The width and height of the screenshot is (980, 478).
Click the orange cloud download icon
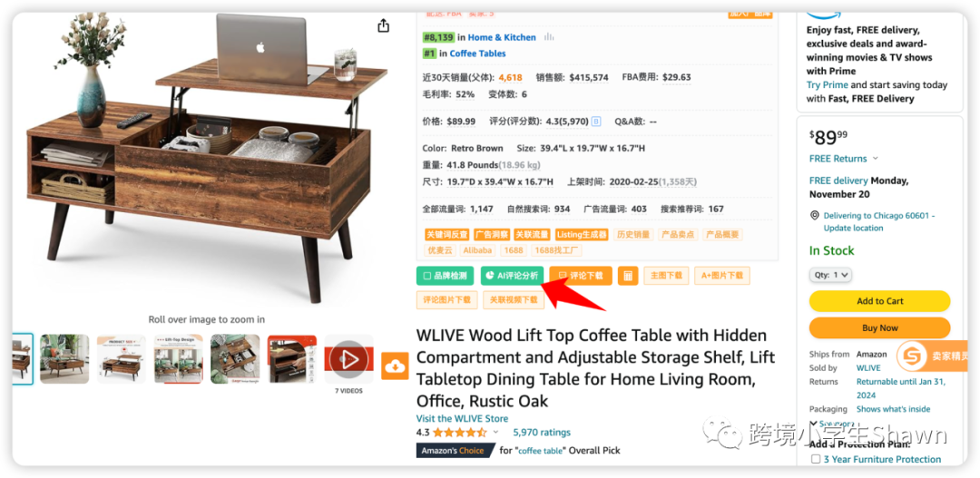click(395, 366)
